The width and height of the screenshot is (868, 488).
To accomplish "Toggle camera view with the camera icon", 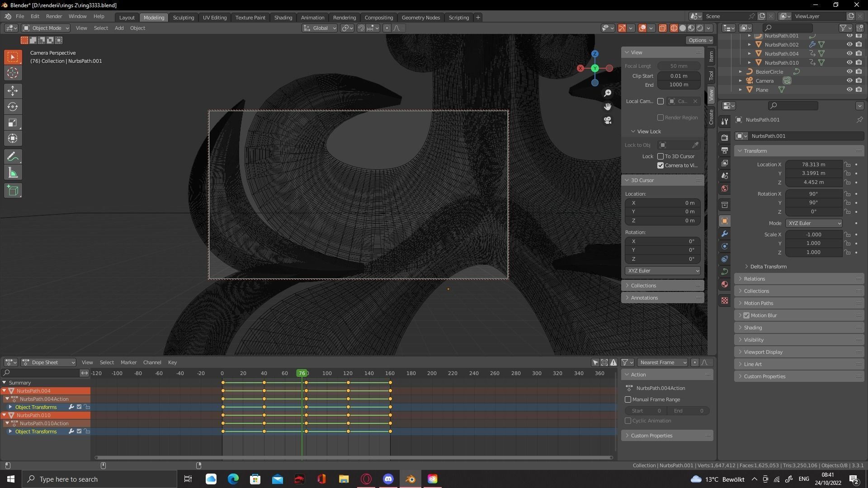I will pyautogui.click(x=608, y=120).
